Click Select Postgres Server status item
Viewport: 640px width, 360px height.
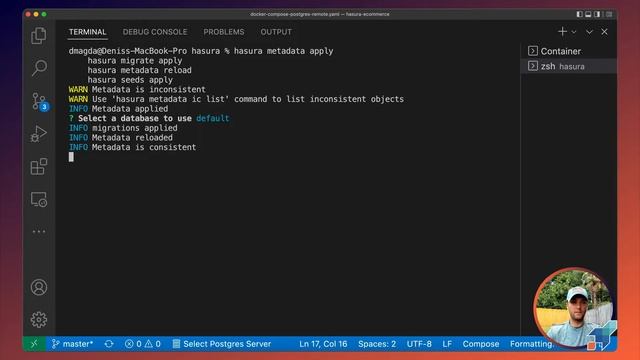pos(222,344)
